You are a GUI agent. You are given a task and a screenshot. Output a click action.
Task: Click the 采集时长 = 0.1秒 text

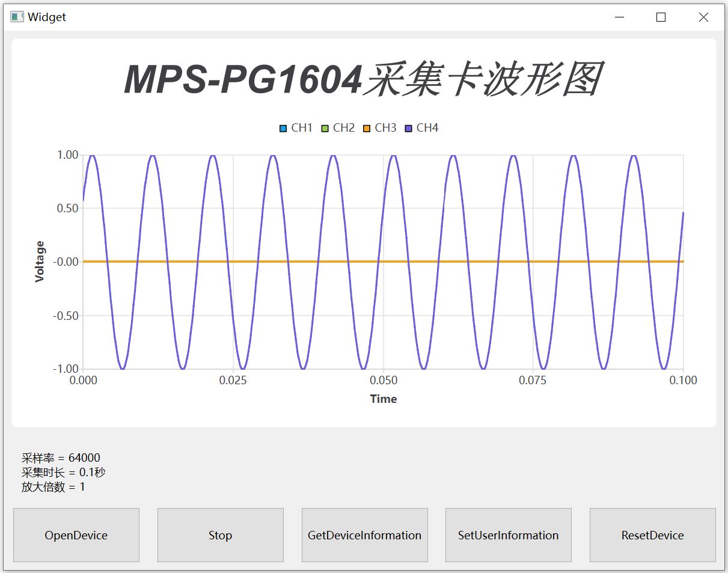[x=63, y=473]
